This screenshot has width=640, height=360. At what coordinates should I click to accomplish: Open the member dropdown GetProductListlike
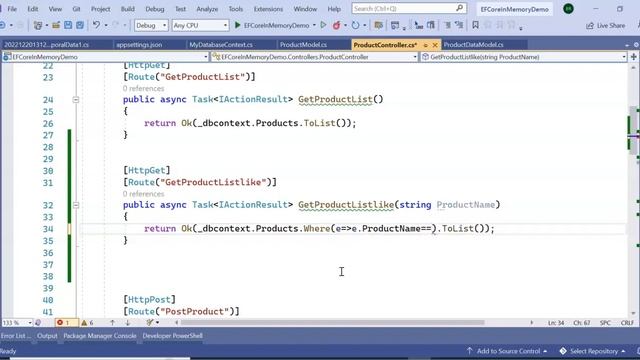coord(524,57)
